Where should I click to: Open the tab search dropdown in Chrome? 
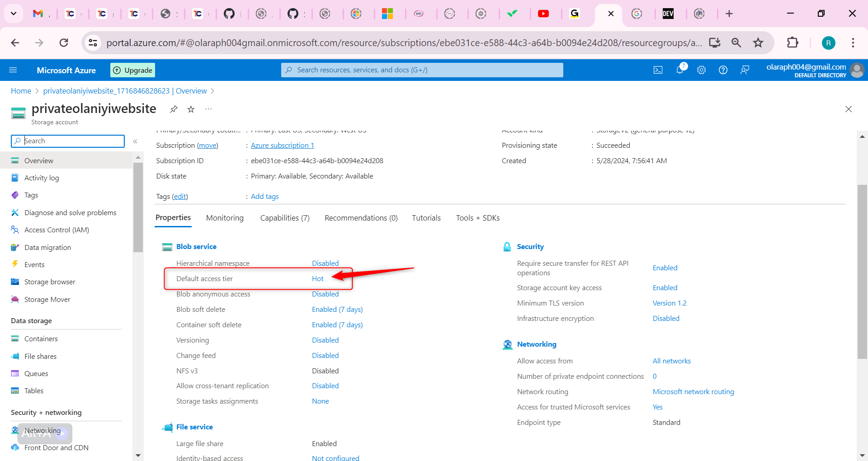14,14
